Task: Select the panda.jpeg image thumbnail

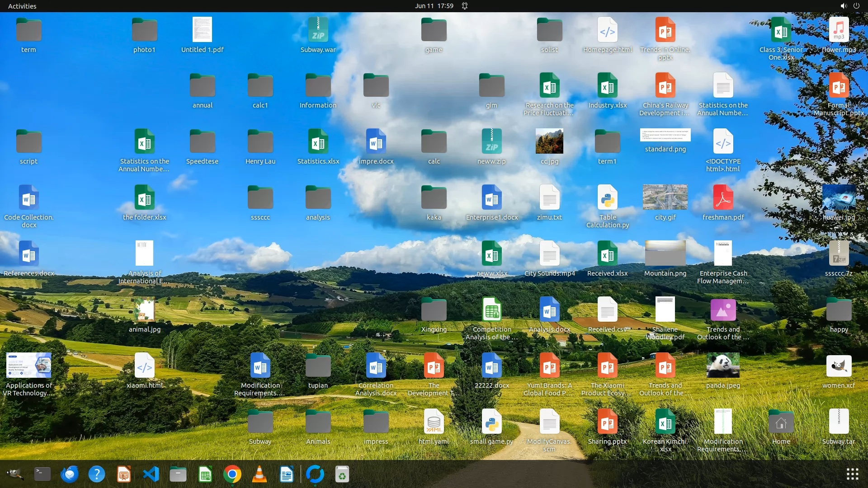Action: pos(723,366)
